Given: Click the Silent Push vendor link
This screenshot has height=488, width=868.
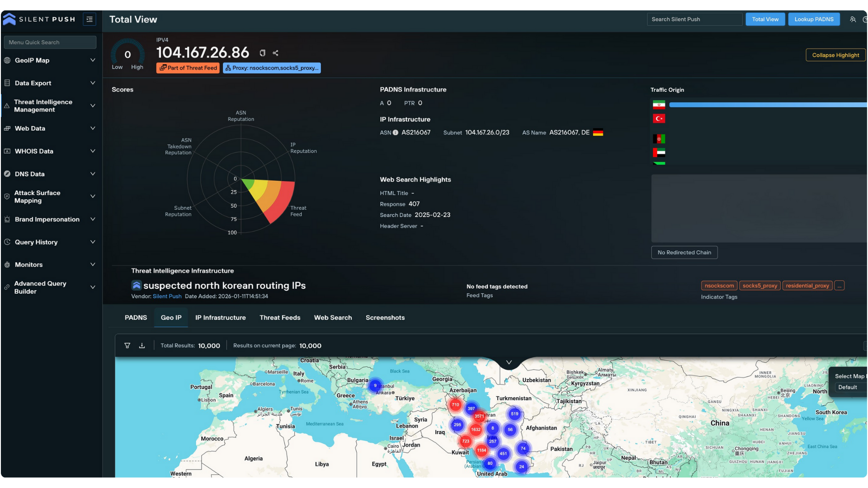Looking at the screenshot, I should pyautogui.click(x=167, y=296).
